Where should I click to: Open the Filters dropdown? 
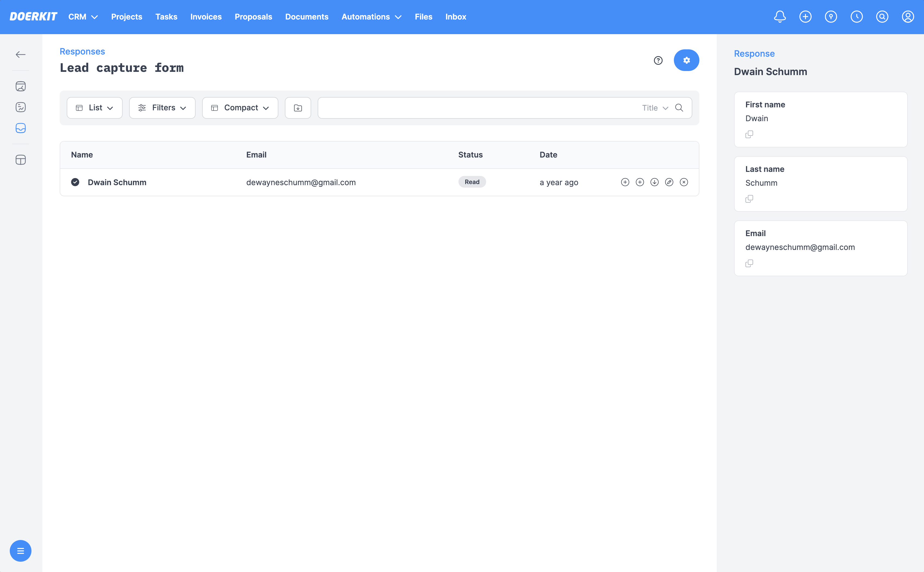[x=162, y=108]
